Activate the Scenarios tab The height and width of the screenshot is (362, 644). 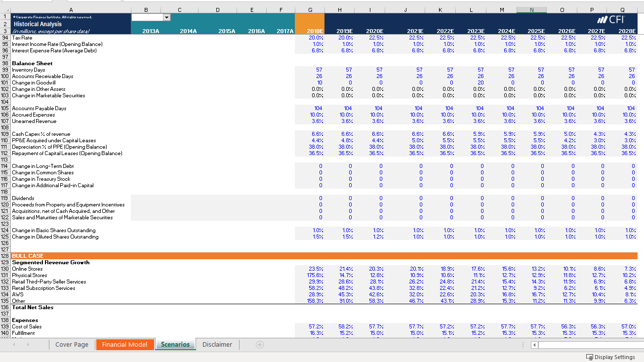click(175, 344)
